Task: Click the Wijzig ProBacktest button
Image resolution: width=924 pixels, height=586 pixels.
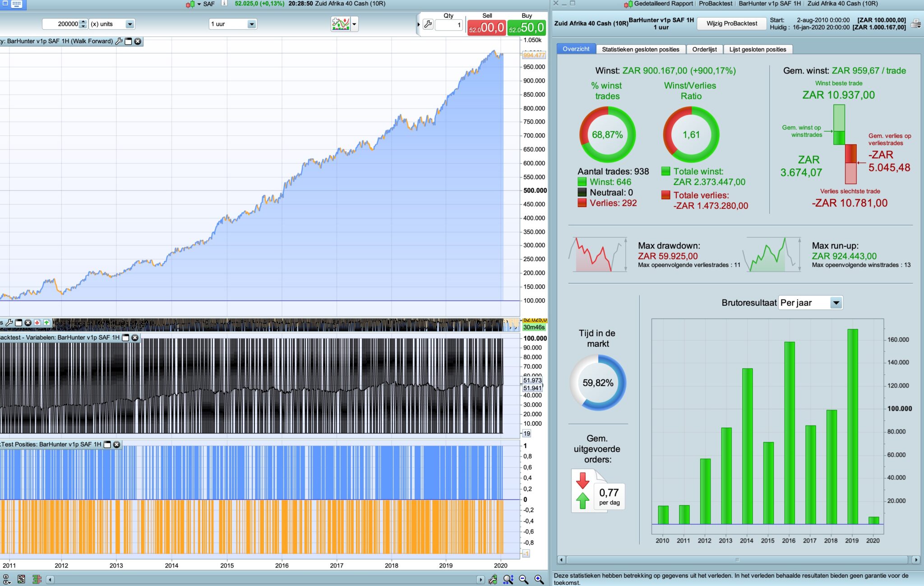Action: (731, 23)
